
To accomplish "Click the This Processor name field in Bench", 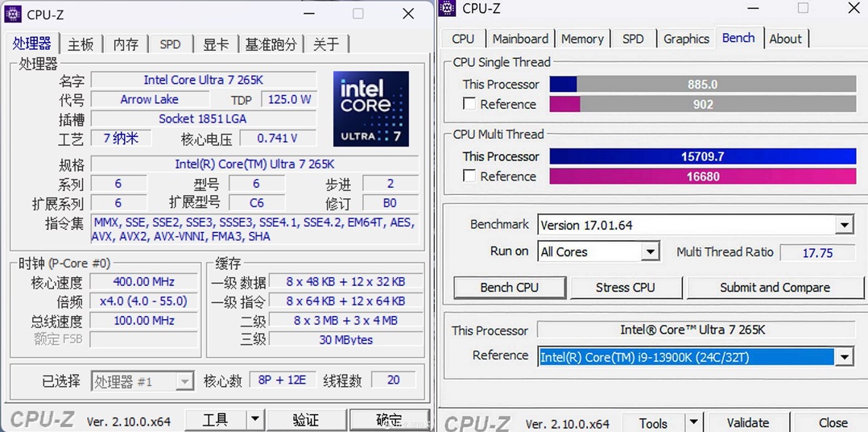I will click(696, 330).
